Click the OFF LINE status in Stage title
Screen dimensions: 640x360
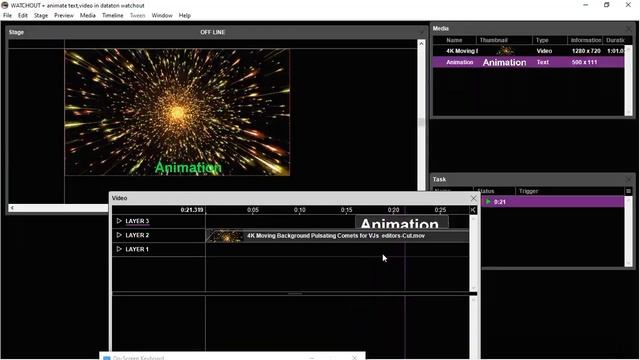(x=212, y=32)
